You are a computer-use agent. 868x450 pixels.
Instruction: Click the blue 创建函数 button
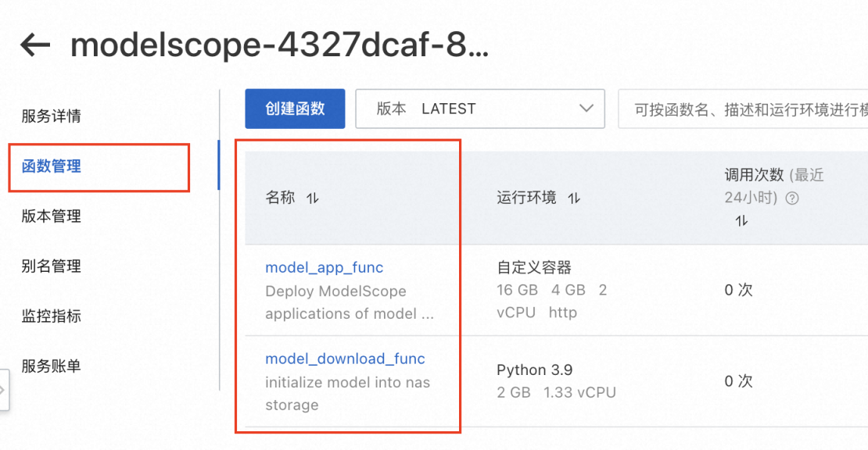295,109
